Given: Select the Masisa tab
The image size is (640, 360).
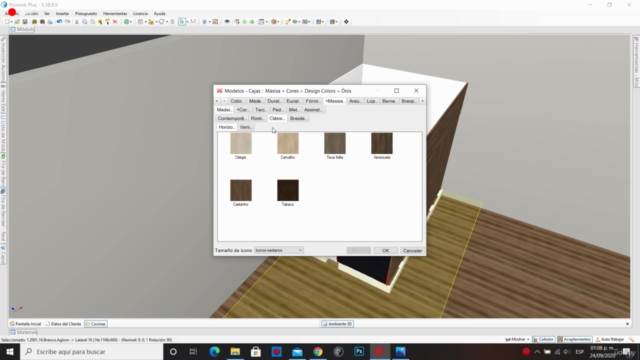Looking at the screenshot, I should (334, 101).
